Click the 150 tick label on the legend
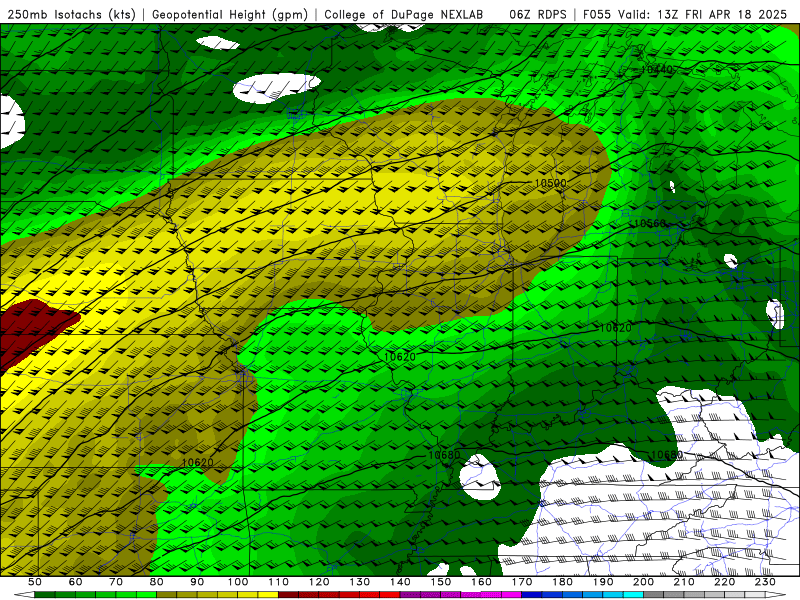The width and height of the screenshot is (800, 600). click(441, 582)
